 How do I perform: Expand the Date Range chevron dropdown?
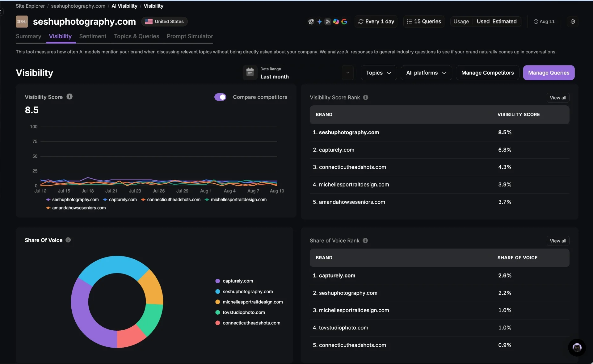pos(348,73)
